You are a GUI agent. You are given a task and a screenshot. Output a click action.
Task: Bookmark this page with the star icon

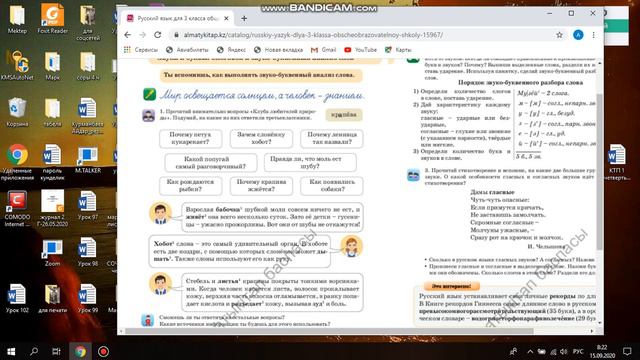(x=559, y=35)
